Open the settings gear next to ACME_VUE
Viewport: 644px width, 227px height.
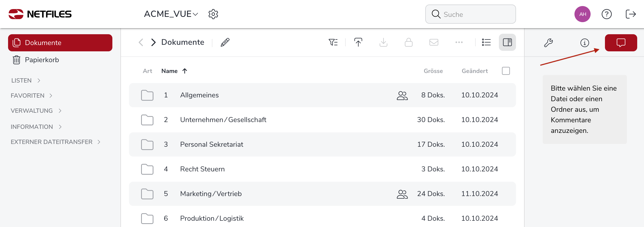pos(213,14)
